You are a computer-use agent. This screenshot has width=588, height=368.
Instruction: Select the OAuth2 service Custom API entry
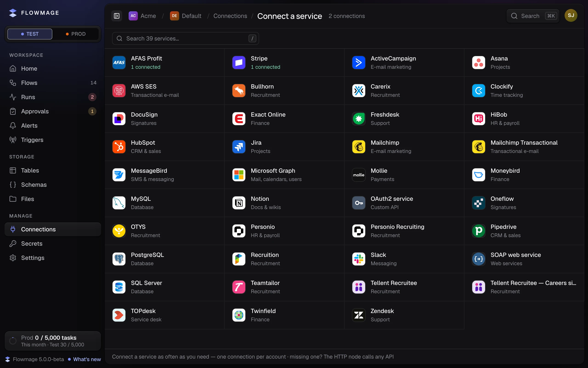tap(404, 203)
